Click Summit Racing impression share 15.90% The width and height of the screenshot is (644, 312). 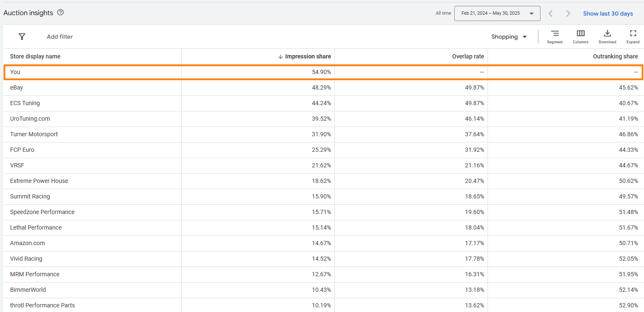pos(321,196)
